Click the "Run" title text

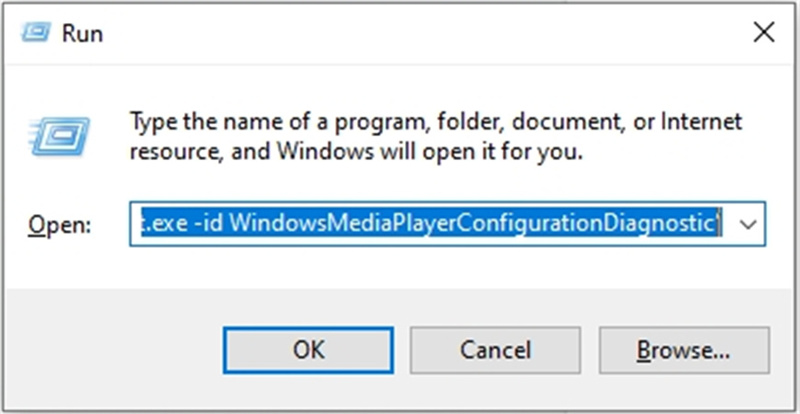pyautogui.click(x=82, y=33)
